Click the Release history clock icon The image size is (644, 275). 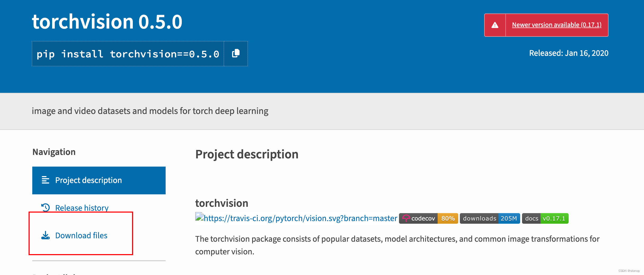click(x=45, y=208)
